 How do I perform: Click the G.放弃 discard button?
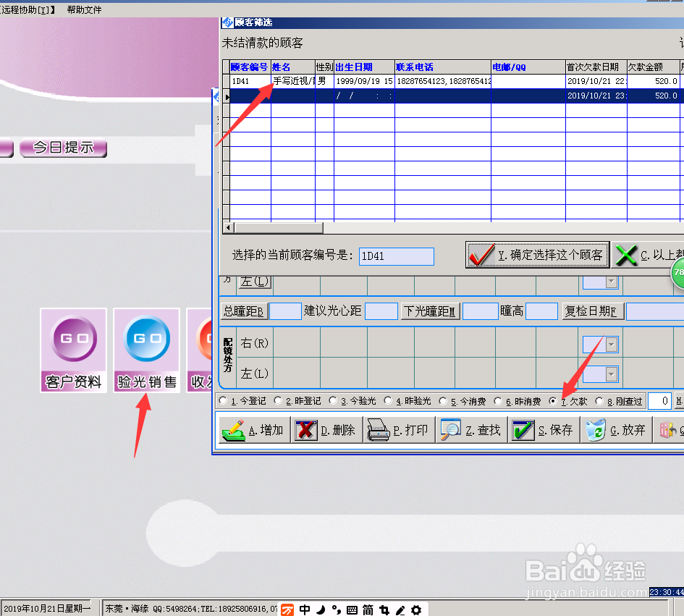pyautogui.click(x=616, y=430)
